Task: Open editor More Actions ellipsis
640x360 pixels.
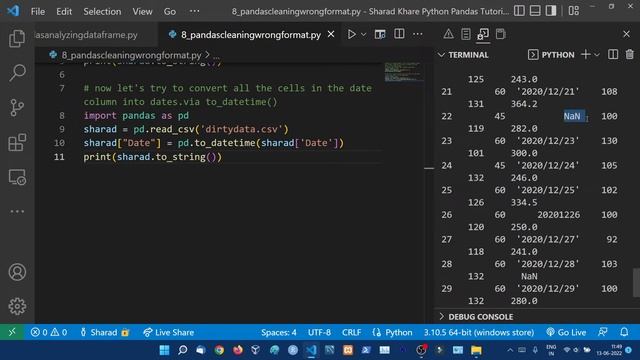Action: 418,34
